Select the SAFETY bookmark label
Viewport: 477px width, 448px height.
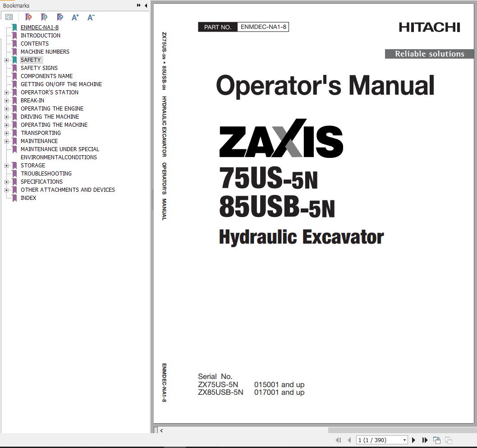click(x=31, y=60)
